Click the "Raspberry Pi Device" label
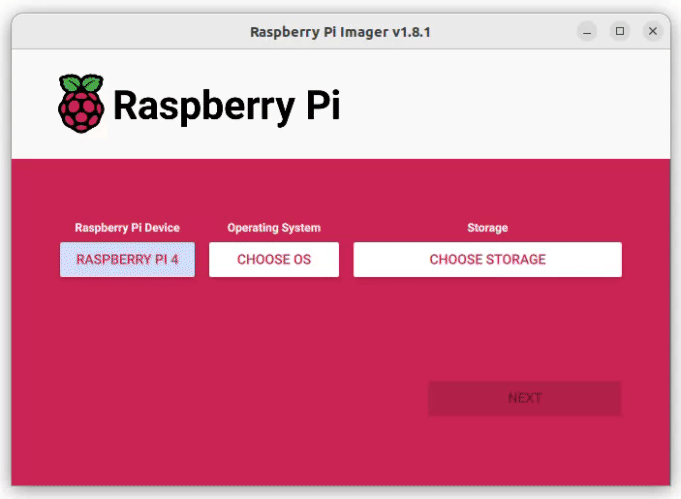This screenshot has width=681, height=499. click(127, 228)
